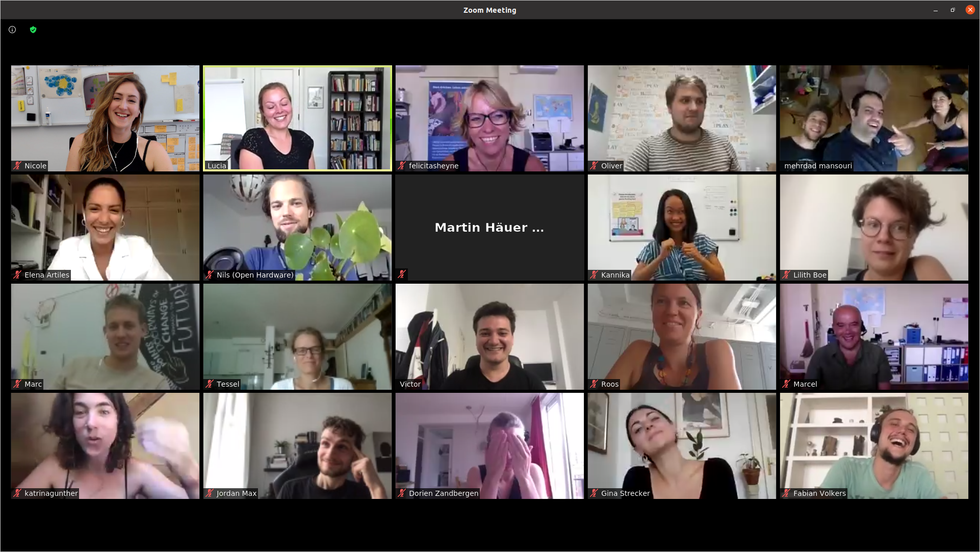Screen dimensions: 980x552
Task: Open Zoom Meeting window menu bar
Action: (x=489, y=9)
